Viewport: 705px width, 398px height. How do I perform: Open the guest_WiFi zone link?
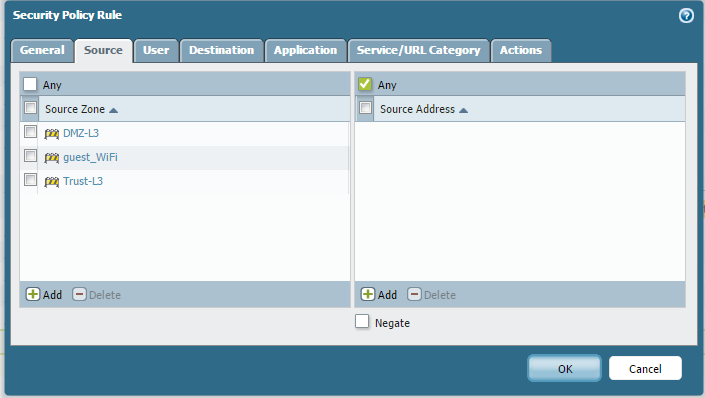click(x=90, y=157)
